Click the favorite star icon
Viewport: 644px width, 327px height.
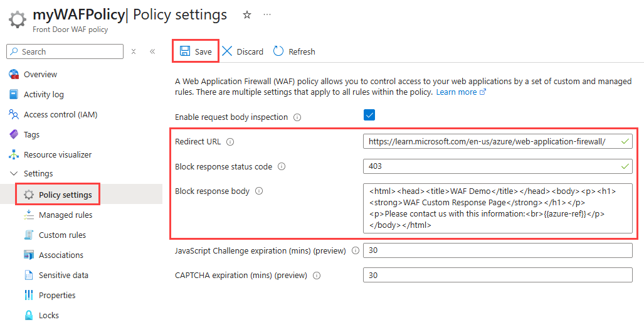click(x=247, y=14)
